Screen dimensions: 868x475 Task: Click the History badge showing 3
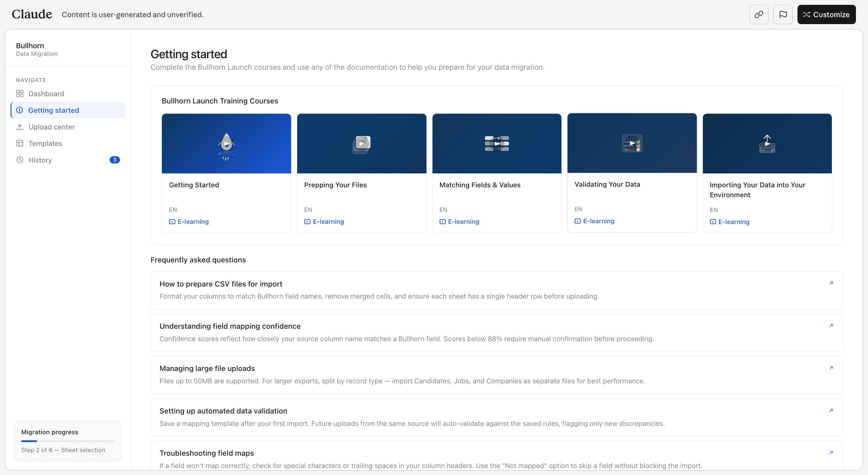point(115,160)
